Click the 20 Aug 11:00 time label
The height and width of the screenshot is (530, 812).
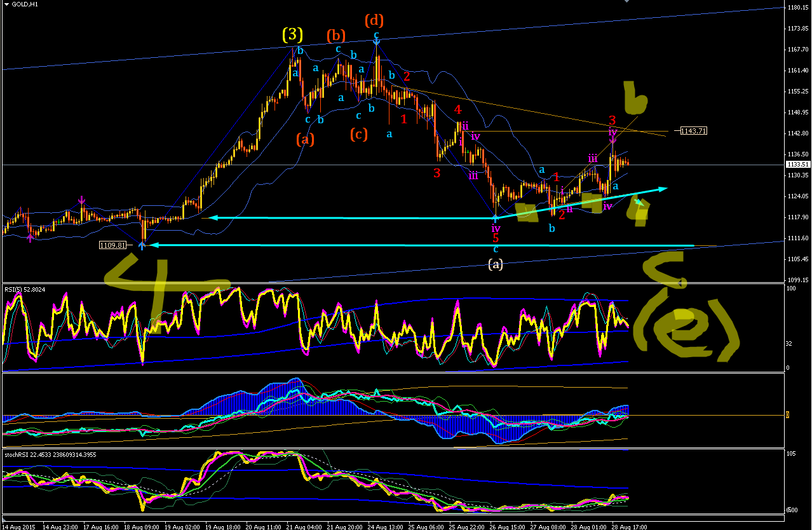click(x=264, y=526)
